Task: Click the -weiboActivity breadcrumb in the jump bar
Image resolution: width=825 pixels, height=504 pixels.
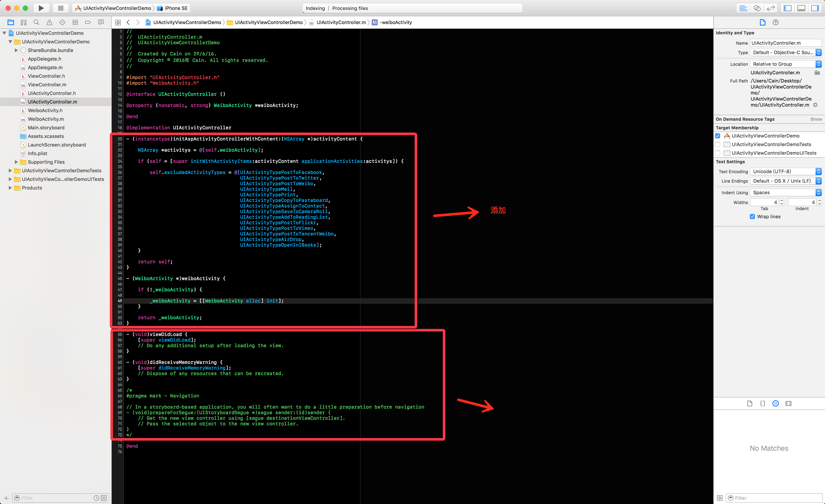Action: click(x=396, y=22)
